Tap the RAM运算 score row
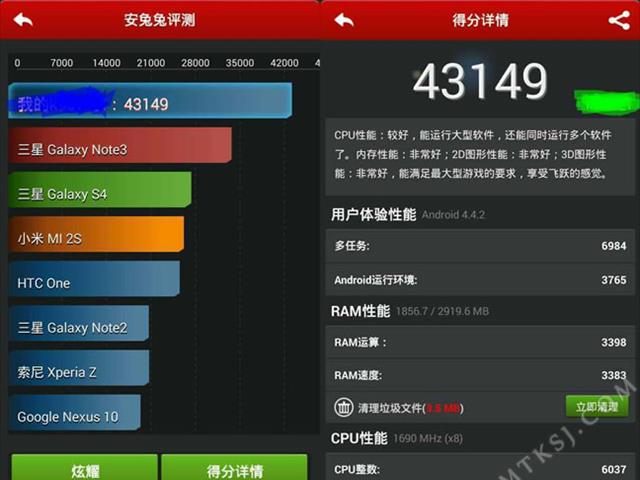Viewport: 640px width, 480px height. 480,342
